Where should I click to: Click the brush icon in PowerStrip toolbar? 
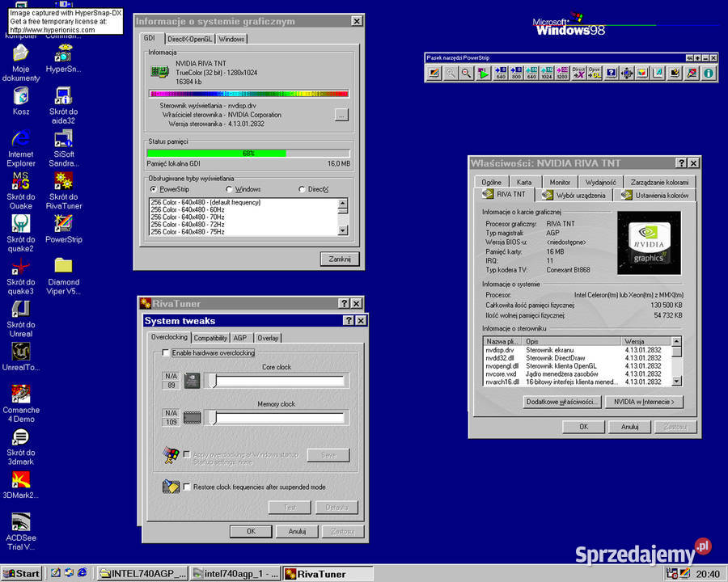[x=692, y=74]
